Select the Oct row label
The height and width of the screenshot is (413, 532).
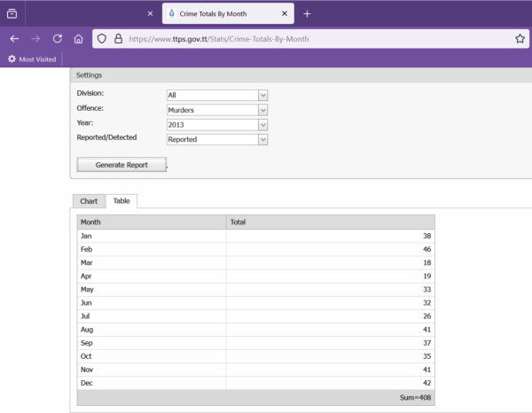pos(86,356)
